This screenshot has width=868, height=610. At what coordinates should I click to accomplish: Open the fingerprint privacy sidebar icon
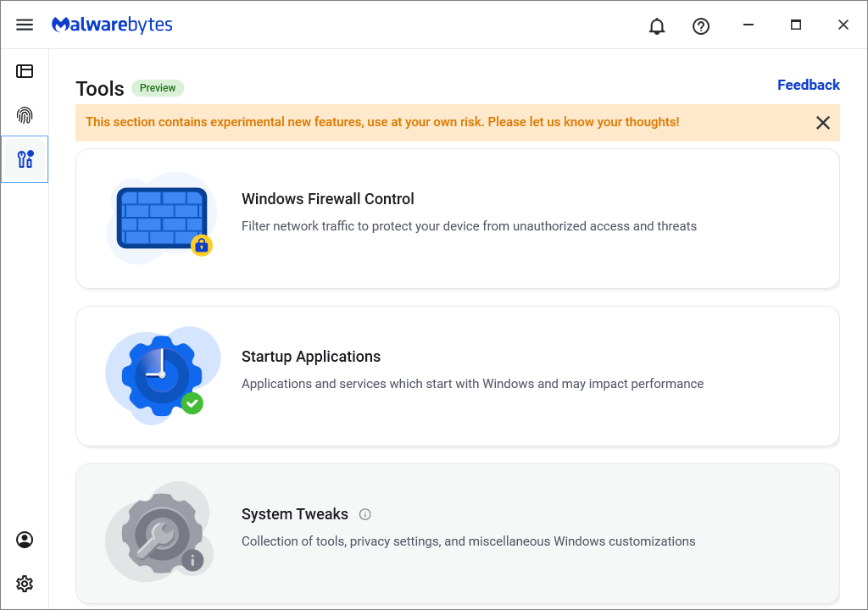[x=25, y=115]
